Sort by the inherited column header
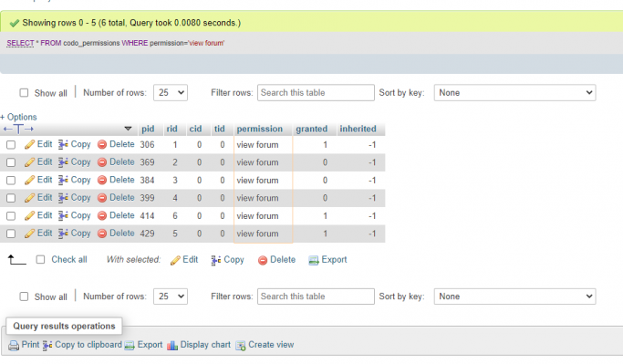 click(358, 129)
